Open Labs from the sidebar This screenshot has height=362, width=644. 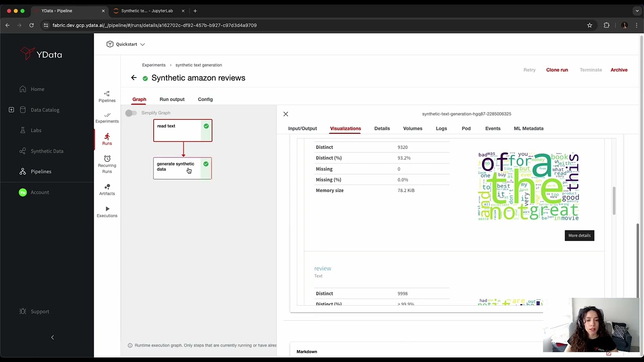point(36,130)
